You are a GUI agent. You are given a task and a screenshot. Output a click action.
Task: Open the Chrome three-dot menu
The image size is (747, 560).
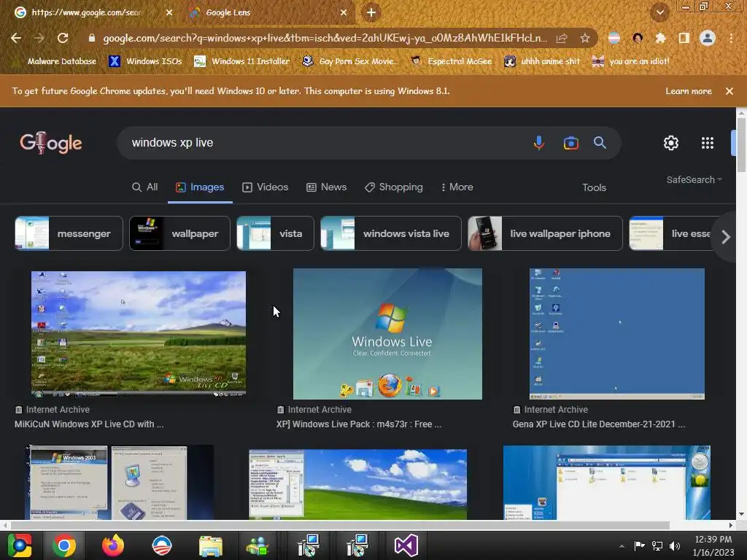[731, 38]
